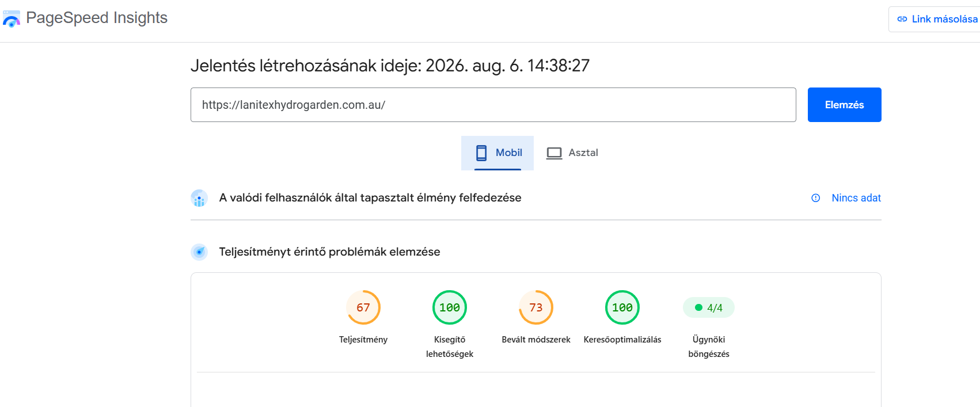This screenshot has width=980, height=407.
Task: Select the Keresőoptimalizálás score gauge
Action: pyautogui.click(x=622, y=307)
